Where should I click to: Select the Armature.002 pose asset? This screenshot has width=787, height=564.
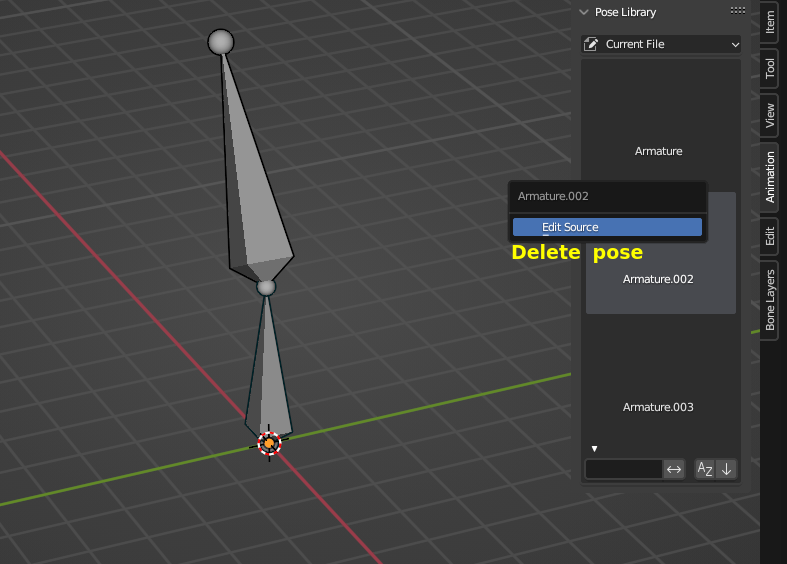(661, 278)
